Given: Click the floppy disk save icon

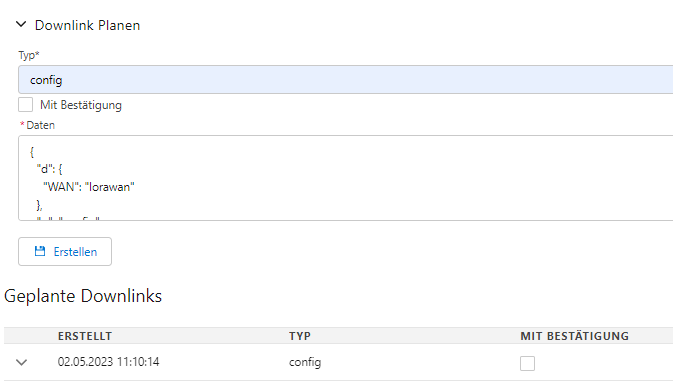Looking at the screenshot, I should point(40,252).
